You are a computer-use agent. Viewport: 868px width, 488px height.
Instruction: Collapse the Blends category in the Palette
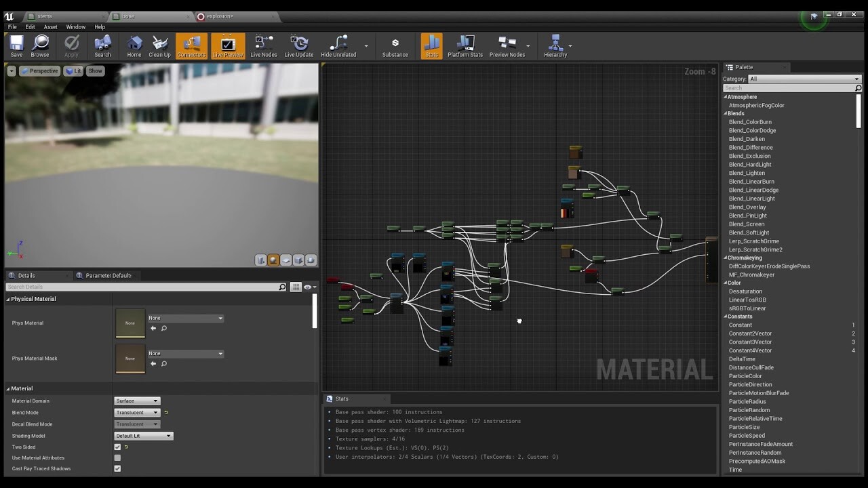pos(726,113)
